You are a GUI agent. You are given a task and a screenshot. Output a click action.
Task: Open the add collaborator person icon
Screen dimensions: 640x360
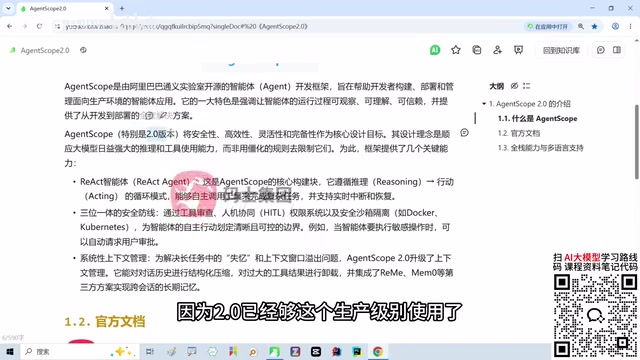pyautogui.click(x=497, y=50)
